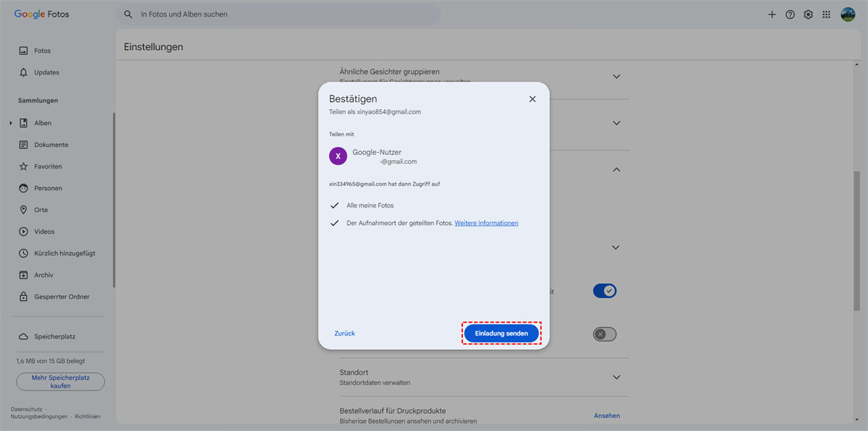Click the plus create icon
The height and width of the screenshot is (431, 868).
click(x=772, y=14)
